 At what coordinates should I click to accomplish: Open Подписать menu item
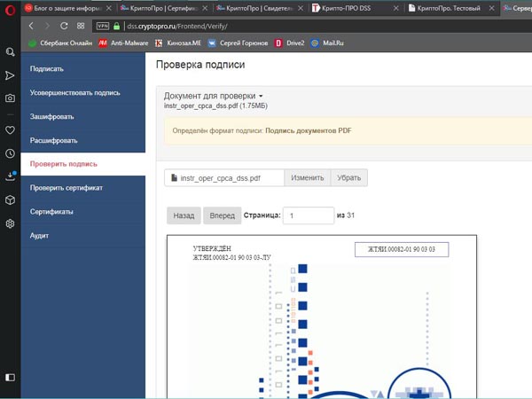click(x=83, y=69)
